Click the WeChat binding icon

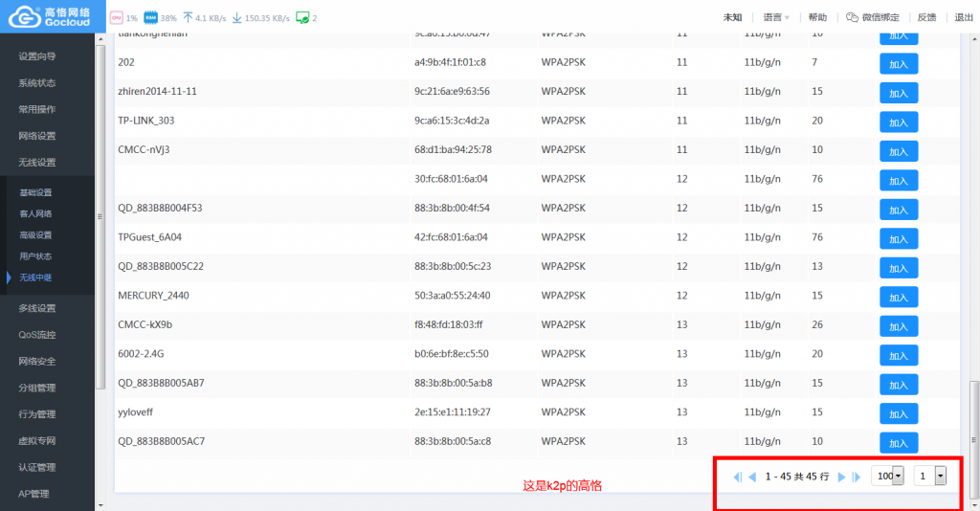click(852, 17)
